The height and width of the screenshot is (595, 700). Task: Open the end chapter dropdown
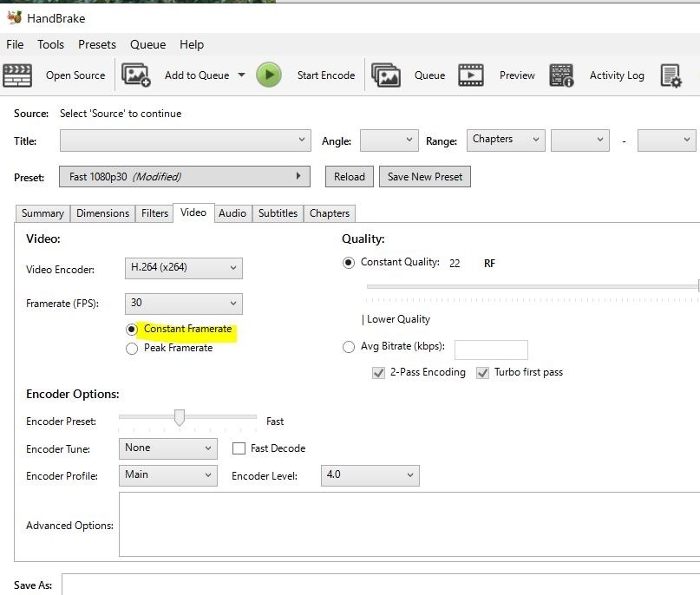666,141
